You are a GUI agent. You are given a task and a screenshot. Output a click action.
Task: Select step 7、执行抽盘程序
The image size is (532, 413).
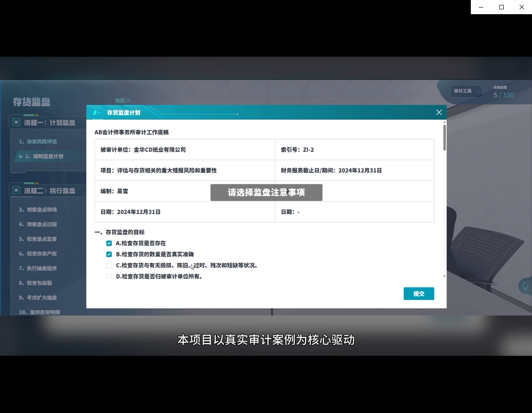click(x=38, y=269)
